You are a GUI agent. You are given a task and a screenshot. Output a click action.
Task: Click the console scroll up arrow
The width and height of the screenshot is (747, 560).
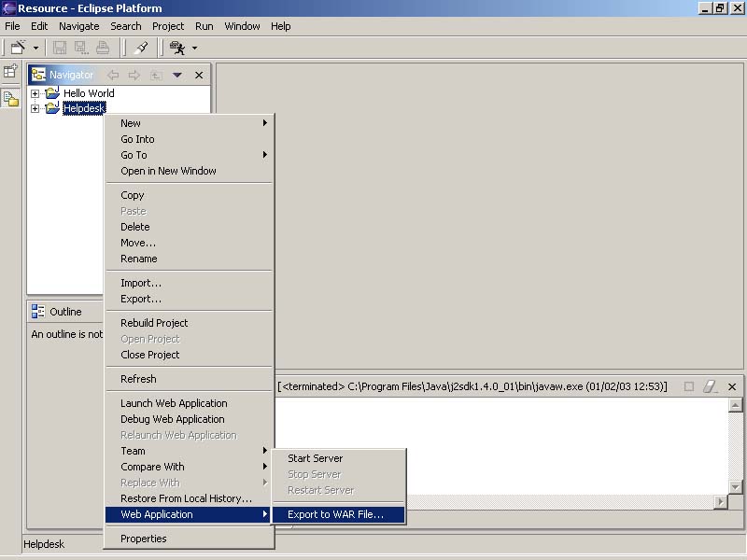(x=735, y=405)
